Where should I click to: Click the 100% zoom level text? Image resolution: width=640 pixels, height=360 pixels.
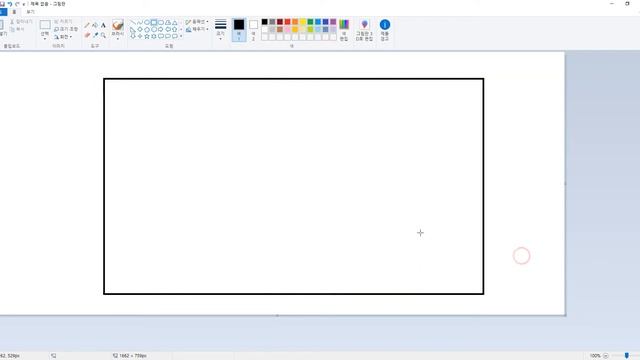pyautogui.click(x=595, y=356)
